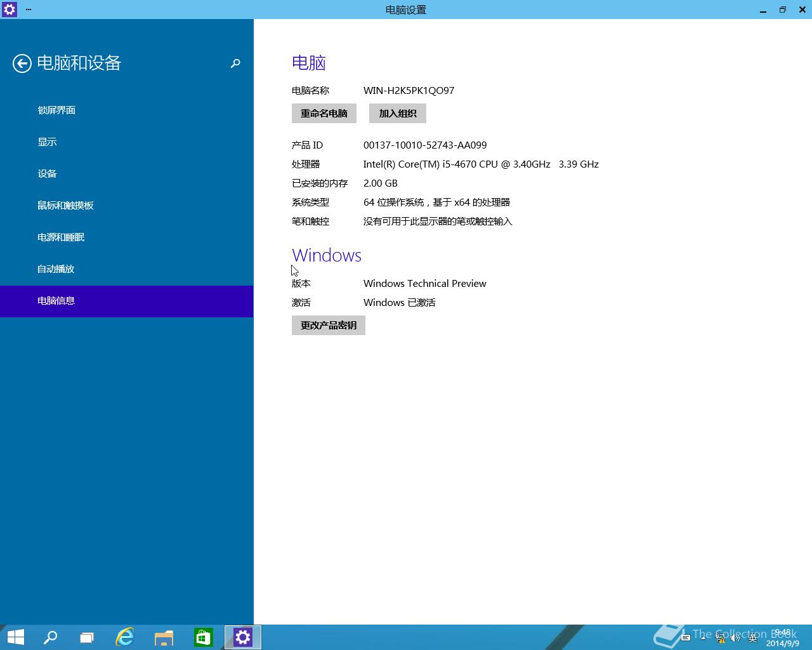The image size is (812, 650).
Task: Go back using the circled arrow
Action: click(22, 63)
